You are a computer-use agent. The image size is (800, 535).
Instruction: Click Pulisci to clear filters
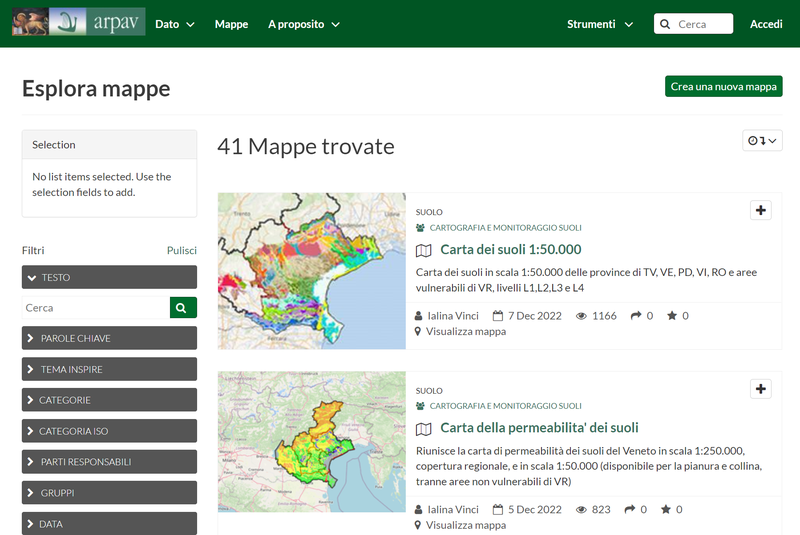pyautogui.click(x=181, y=251)
